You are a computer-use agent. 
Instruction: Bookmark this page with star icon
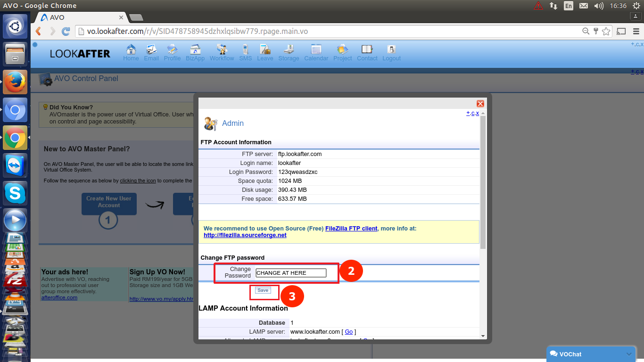pyautogui.click(x=606, y=32)
